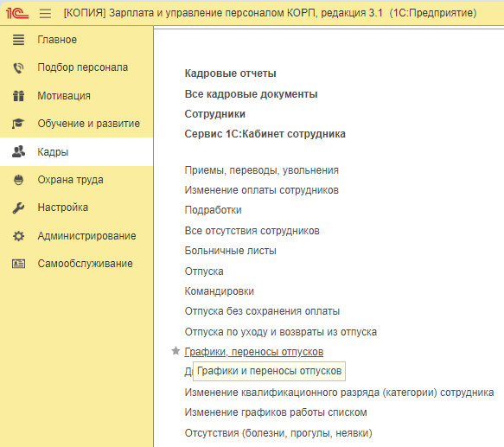This screenshot has height=447, width=504.
Task: Open Отсутствия (болезни, прогулы, неявки)
Action: (x=278, y=433)
